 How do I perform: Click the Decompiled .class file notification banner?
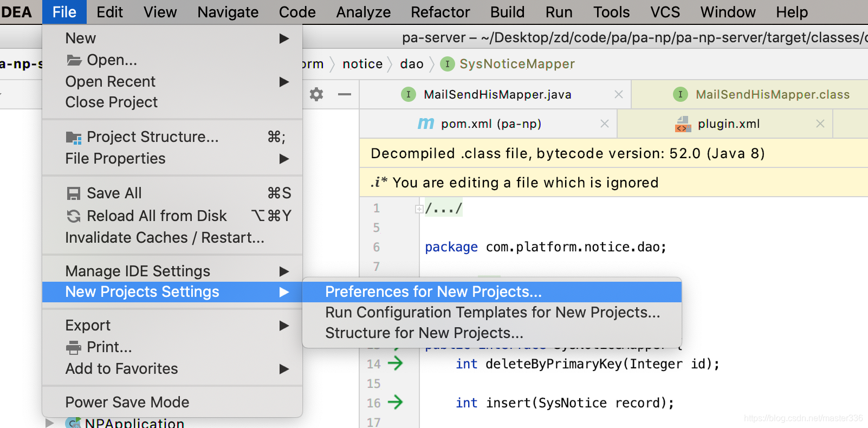coord(614,153)
